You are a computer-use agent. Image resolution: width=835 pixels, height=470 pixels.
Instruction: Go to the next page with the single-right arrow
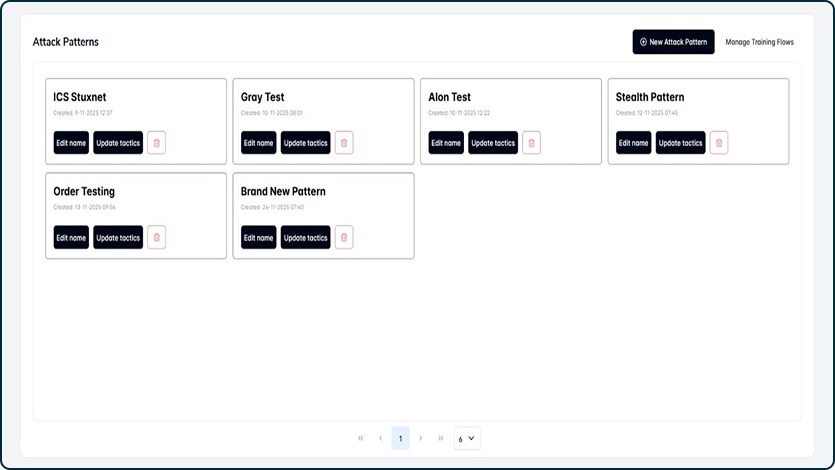421,438
